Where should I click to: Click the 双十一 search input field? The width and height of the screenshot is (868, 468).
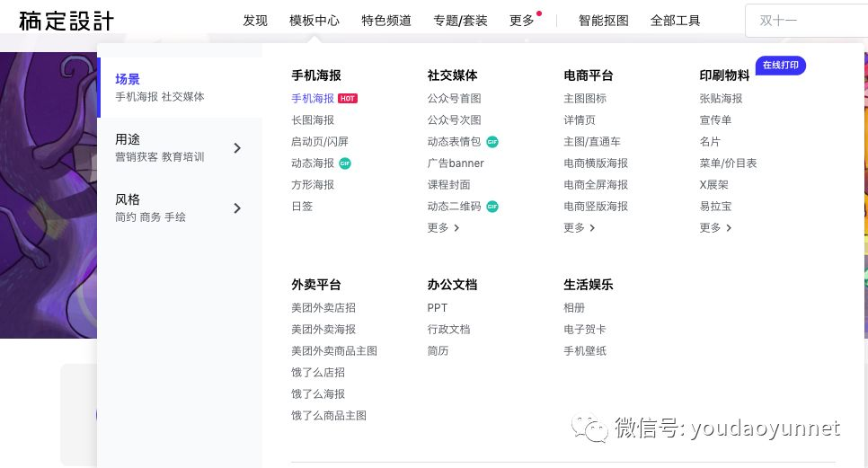point(807,21)
